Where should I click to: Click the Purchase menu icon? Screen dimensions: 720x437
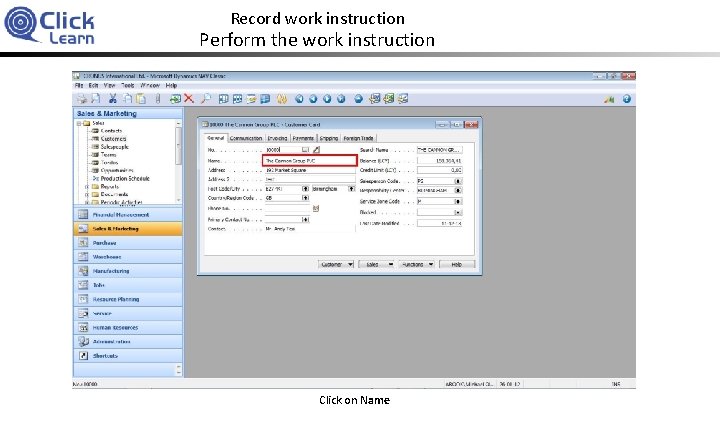click(83, 243)
